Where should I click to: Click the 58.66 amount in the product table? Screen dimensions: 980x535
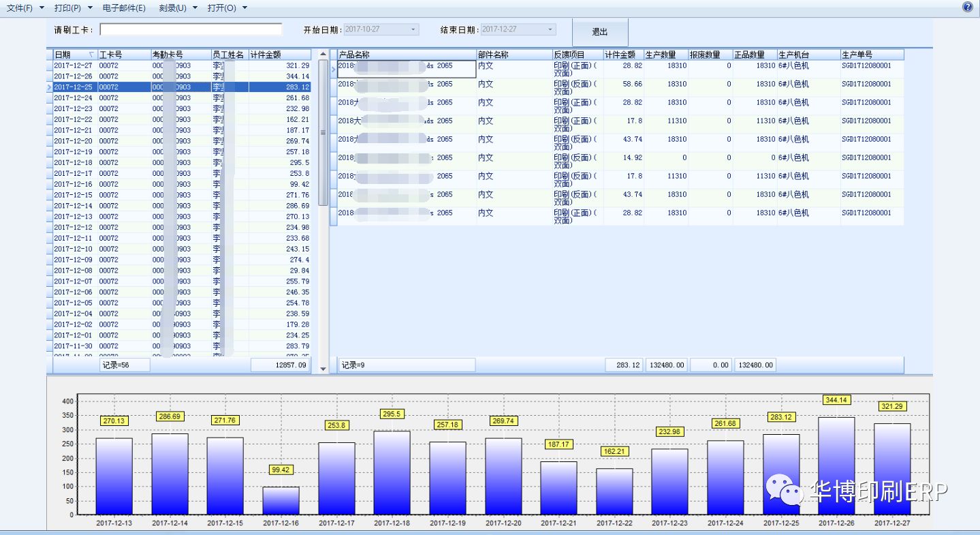point(623,87)
